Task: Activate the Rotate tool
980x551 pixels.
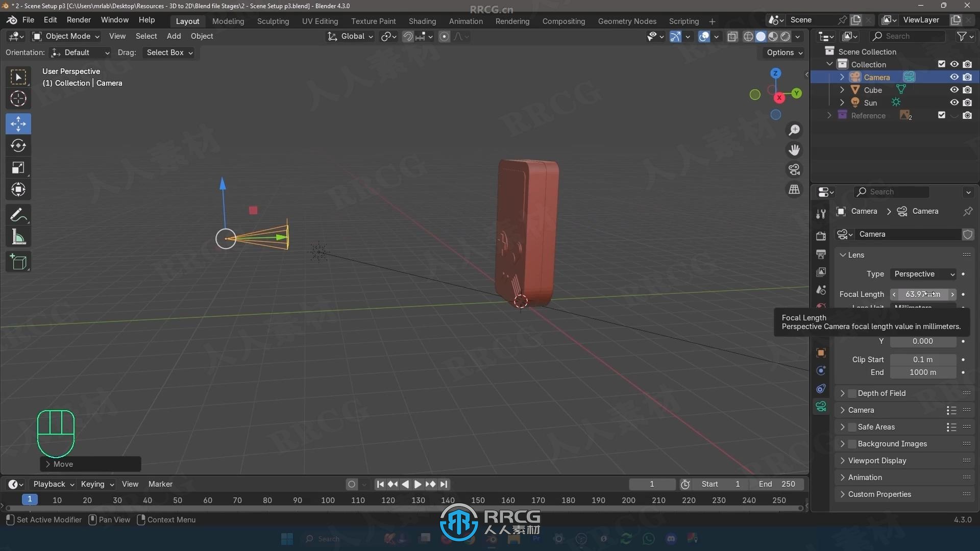Action: 18,146
